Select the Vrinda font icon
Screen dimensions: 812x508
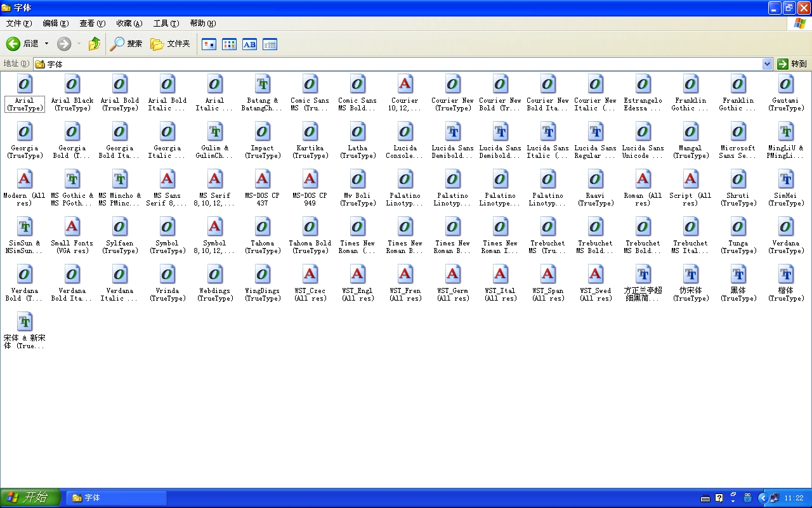tap(167, 274)
